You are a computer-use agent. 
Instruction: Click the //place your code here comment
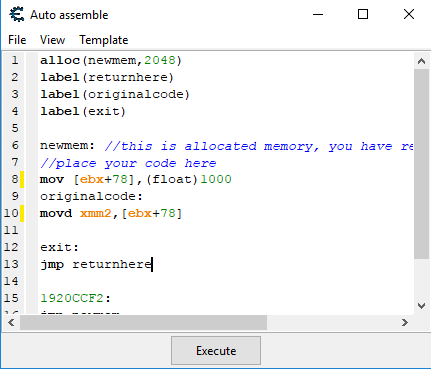[128, 163]
